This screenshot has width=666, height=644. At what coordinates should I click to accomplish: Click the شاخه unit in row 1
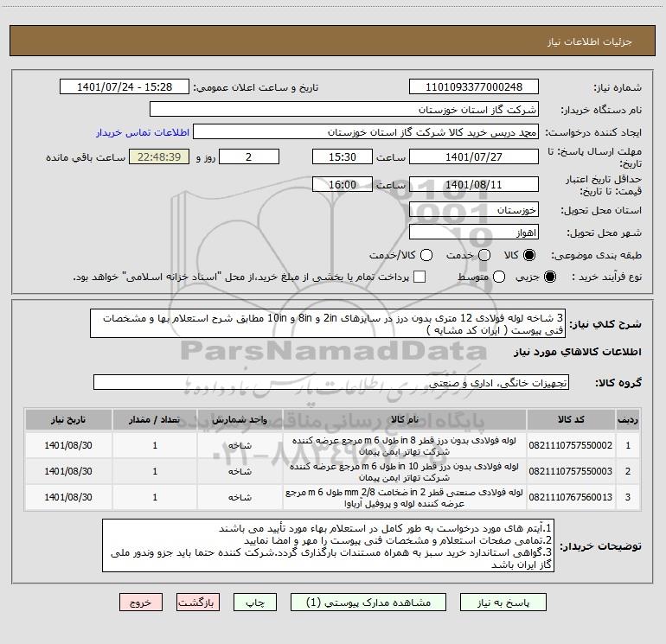point(240,446)
